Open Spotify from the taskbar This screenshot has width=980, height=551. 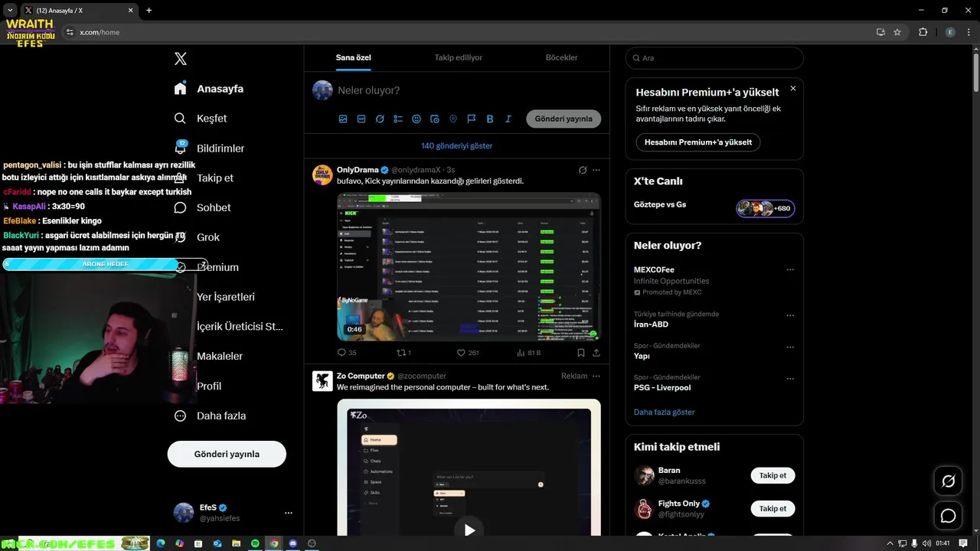[255, 543]
